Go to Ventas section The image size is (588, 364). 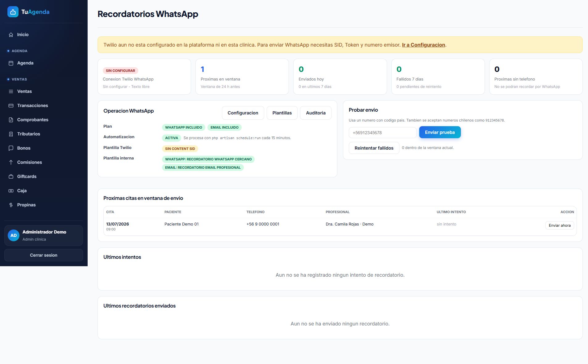click(x=44, y=91)
